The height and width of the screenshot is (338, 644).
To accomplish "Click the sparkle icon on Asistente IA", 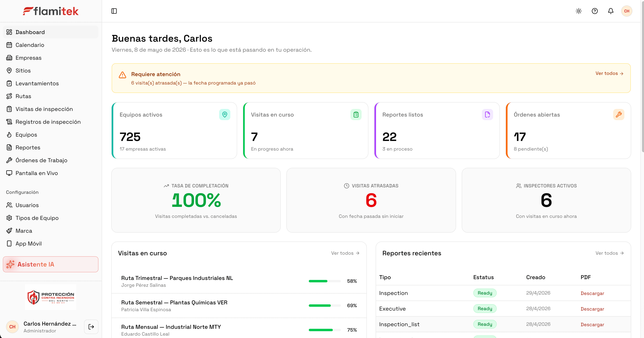I will [x=10, y=264].
